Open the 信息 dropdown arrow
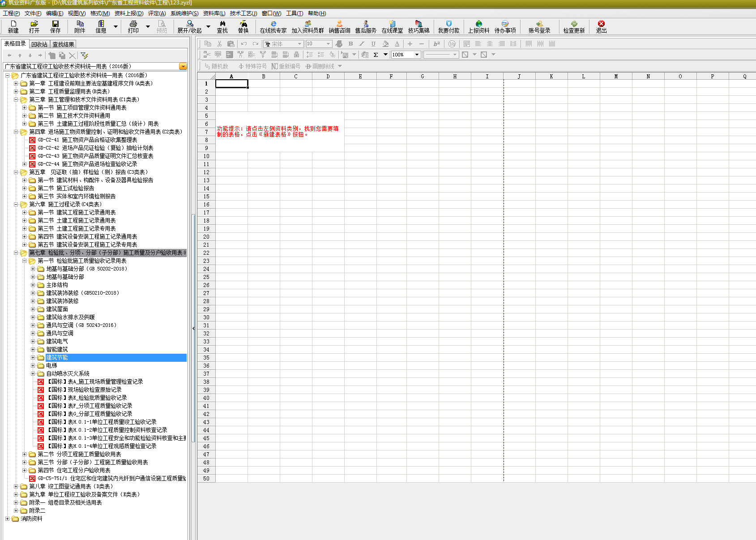Viewport: 756px width, 540px height. click(x=115, y=26)
